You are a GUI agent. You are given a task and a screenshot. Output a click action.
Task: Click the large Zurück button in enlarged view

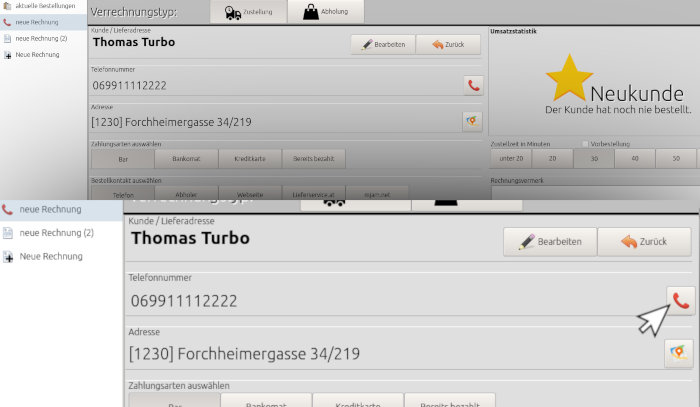pyautogui.click(x=644, y=242)
